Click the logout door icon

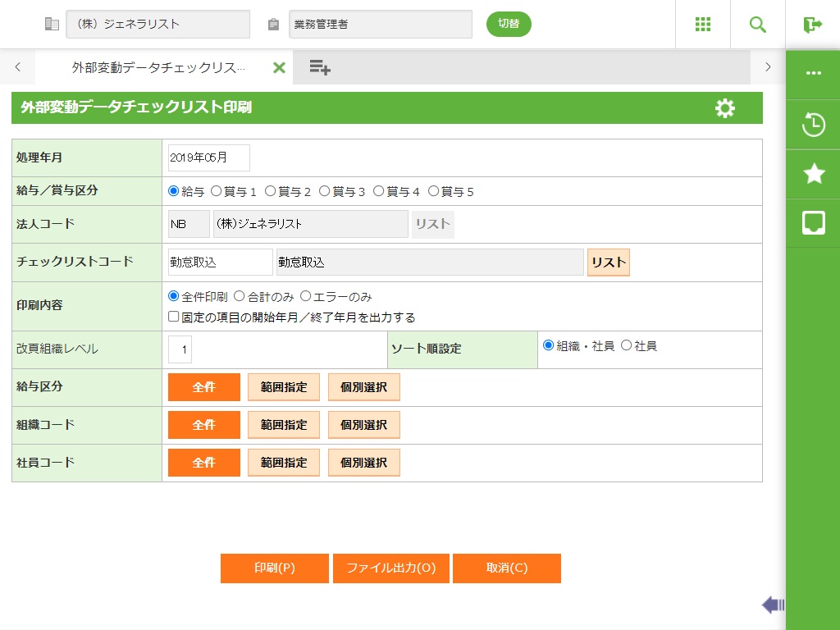[812, 25]
